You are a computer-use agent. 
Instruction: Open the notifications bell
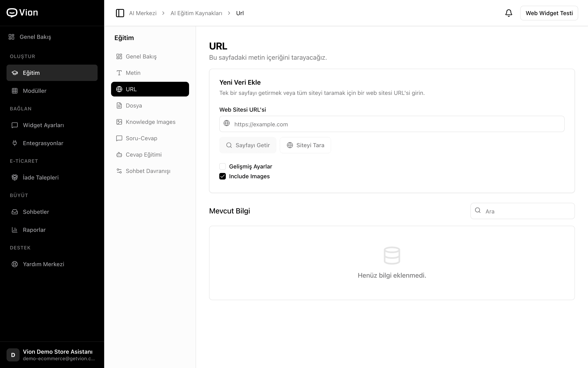tap(509, 13)
